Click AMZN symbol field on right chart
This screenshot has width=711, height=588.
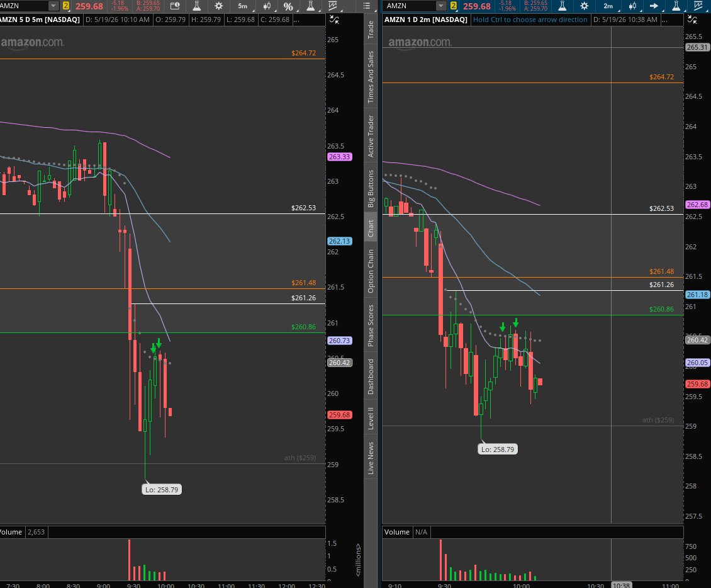(x=410, y=6)
